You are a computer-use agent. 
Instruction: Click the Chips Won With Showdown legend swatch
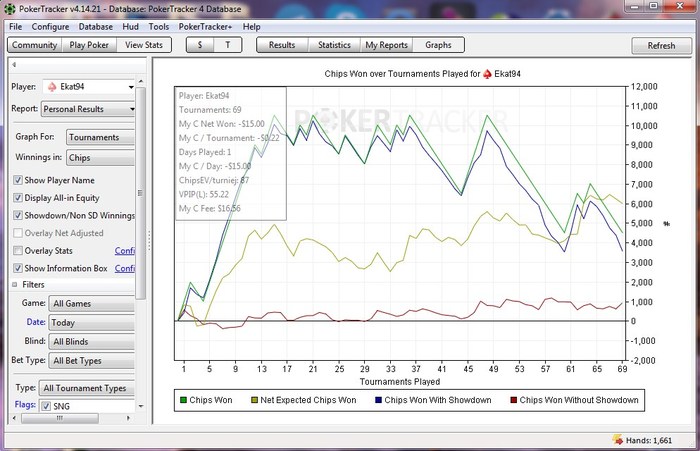(379, 400)
